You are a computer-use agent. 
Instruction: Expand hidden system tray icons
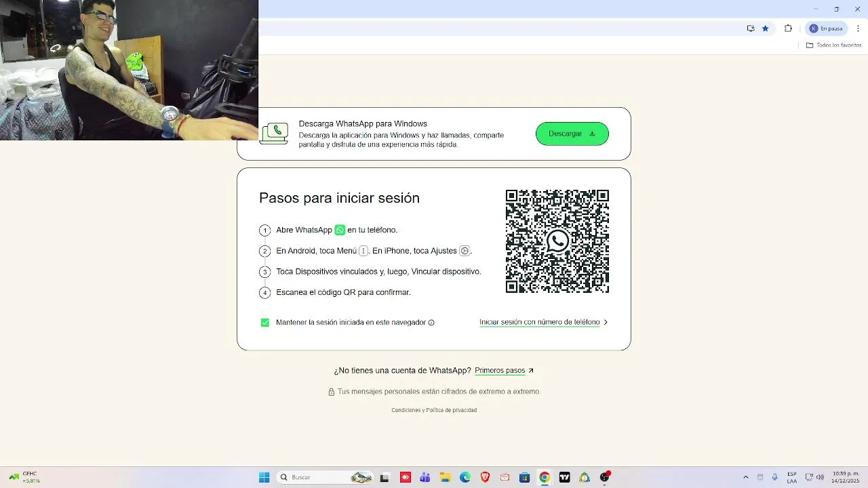pyautogui.click(x=746, y=477)
